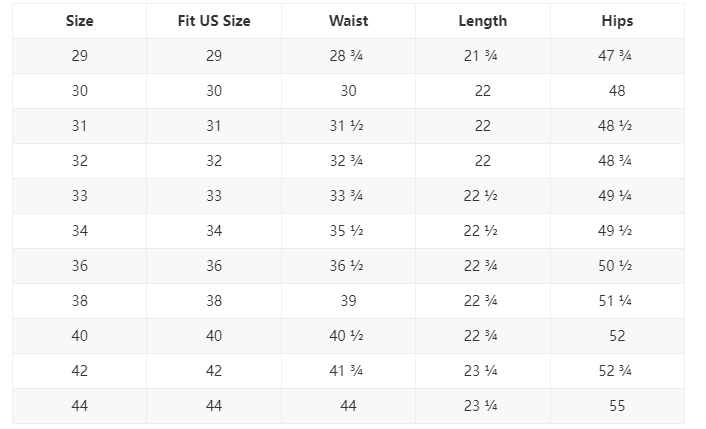The image size is (706, 429).
Task: Click the waist value 41 ¾
Action: pos(348,371)
